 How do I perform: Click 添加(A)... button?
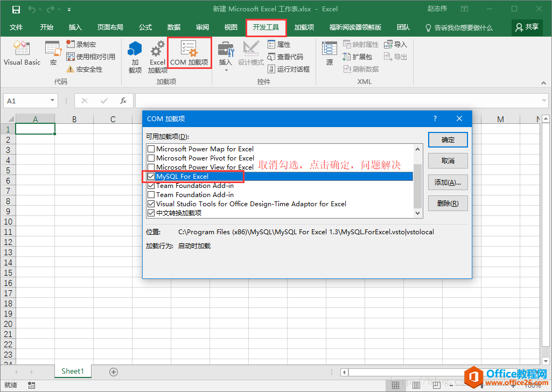(448, 183)
